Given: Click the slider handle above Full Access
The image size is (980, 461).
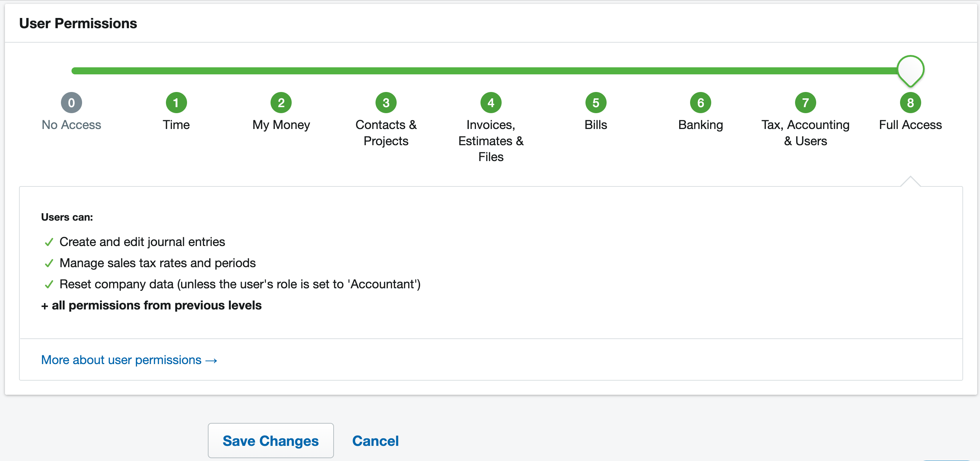Looking at the screenshot, I should coord(911,70).
